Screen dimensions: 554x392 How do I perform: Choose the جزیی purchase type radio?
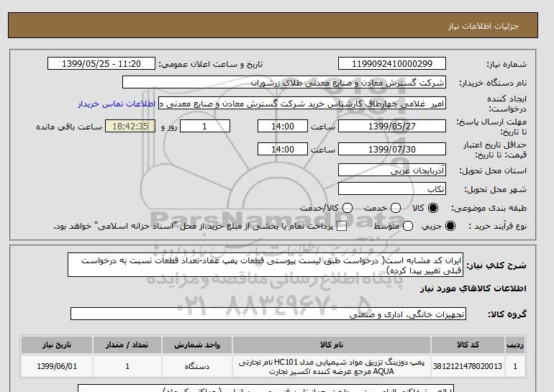450,226
